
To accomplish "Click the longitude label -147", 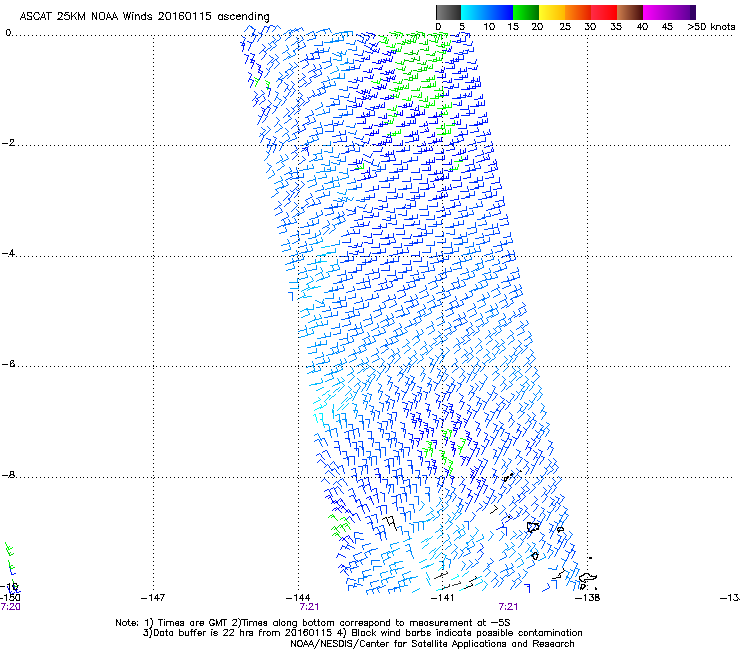I will (x=153, y=598).
